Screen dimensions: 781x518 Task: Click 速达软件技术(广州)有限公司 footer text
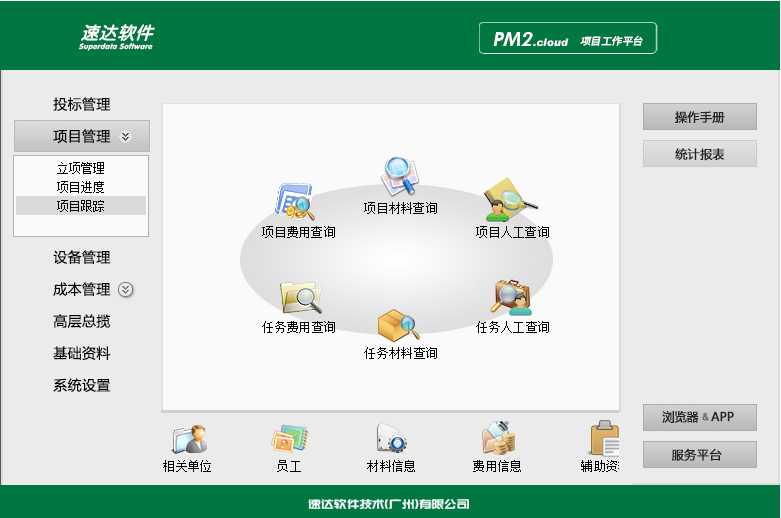coord(389,504)
